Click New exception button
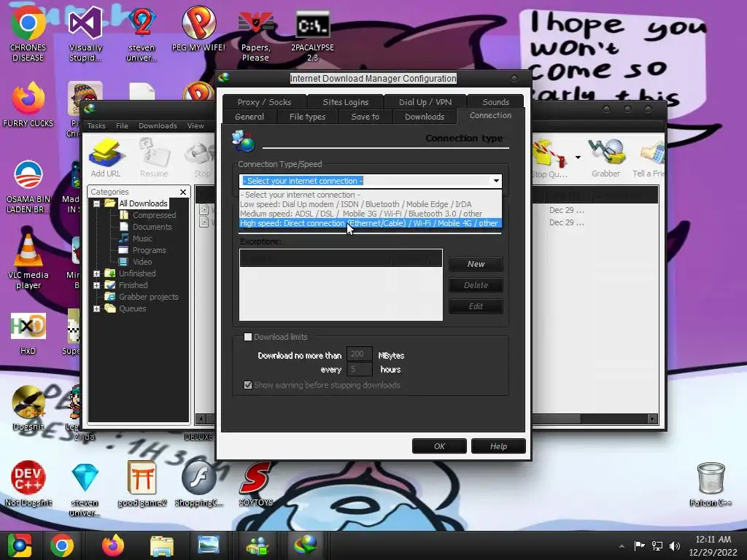The image size is (747, 560). click(x=476, y=264)
